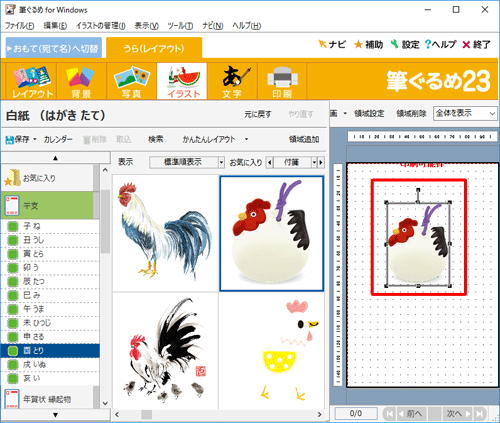The width and height of the screenshot is (500, 423).
Task: Select the round white clay rooster thumbnail
Action: [x=272, y=233]
